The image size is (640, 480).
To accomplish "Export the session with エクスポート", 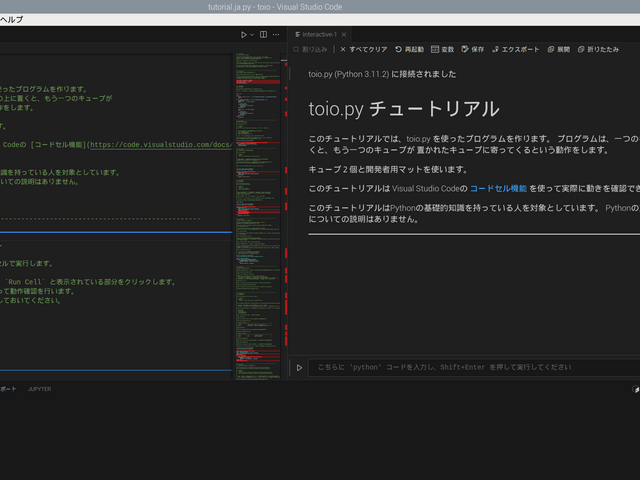I will click(516, 49).
